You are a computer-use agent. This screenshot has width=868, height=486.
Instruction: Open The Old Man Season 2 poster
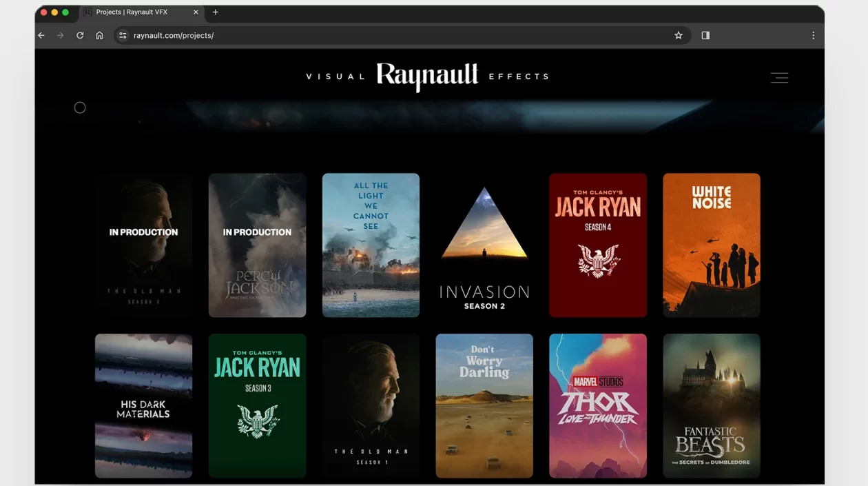click(143, 245)
